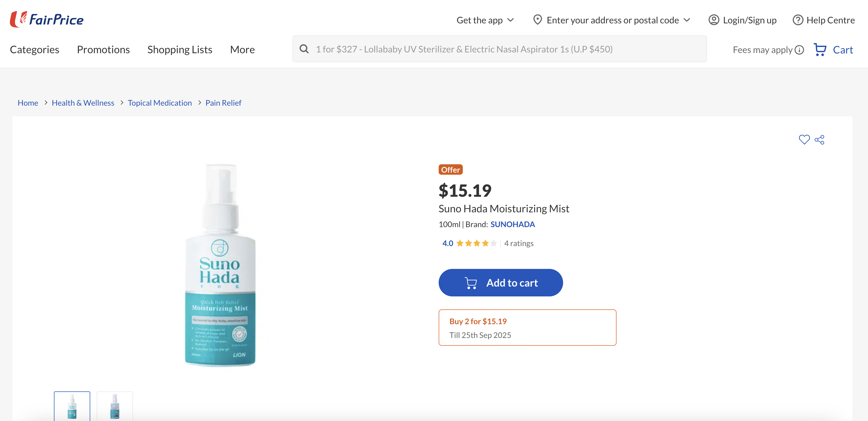Image resolution: width=868 pixels, height=421 pixels.
Task: Click the share icon
Action: coord(820,140)
